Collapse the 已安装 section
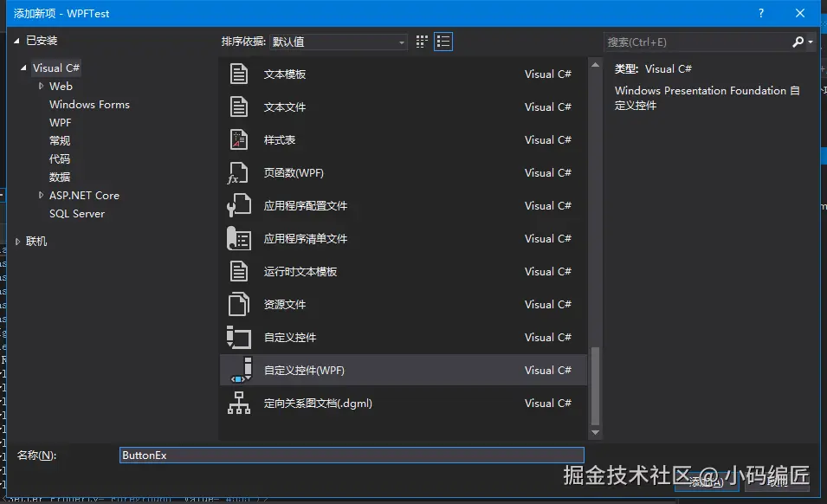 (x=16, y=41)
